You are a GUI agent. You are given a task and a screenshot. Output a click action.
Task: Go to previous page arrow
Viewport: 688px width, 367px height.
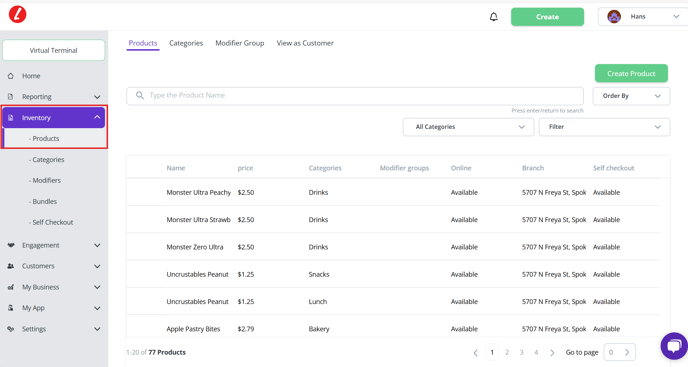476,353
